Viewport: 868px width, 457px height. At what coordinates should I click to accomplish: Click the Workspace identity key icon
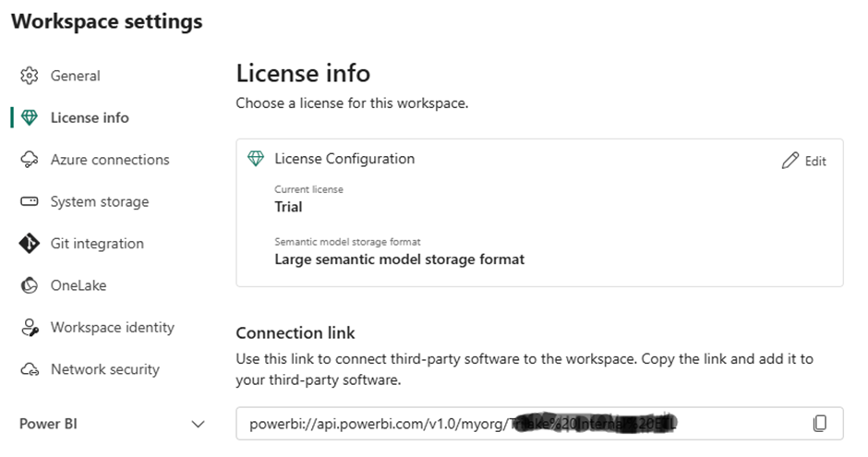30,328
